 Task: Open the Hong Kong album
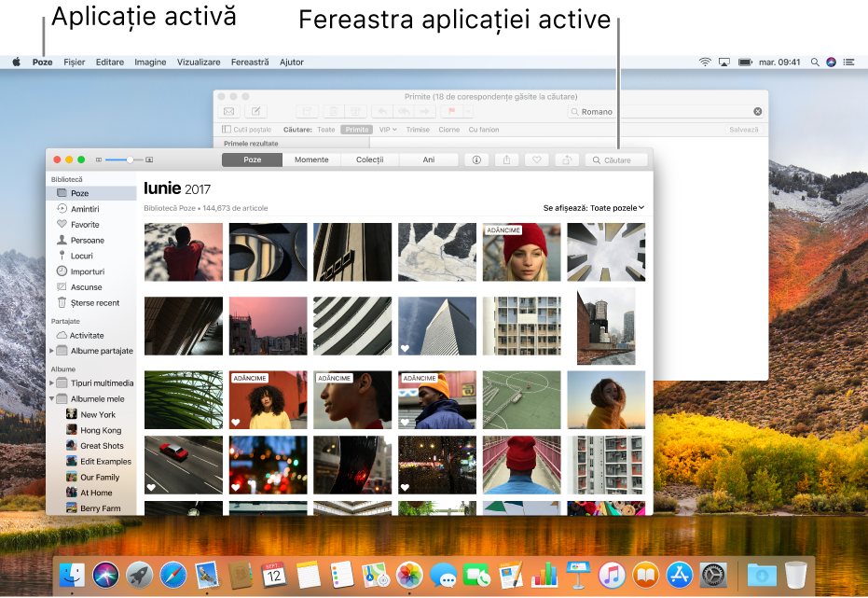pos(93,430)
